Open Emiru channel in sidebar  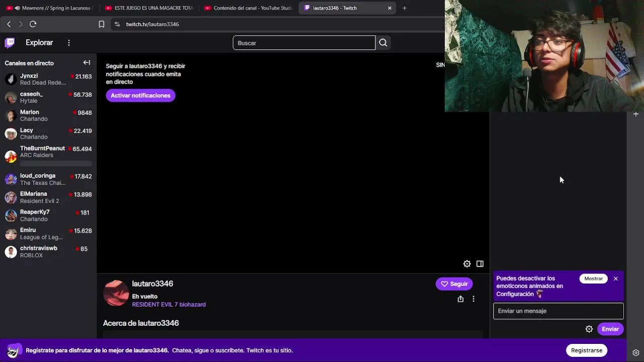48,234
